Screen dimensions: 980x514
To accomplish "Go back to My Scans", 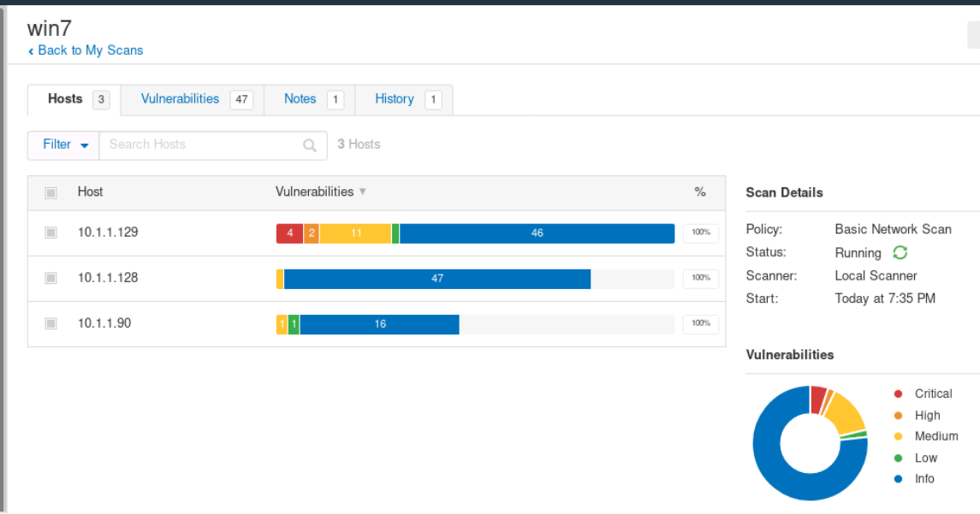I will coord(91,50).
